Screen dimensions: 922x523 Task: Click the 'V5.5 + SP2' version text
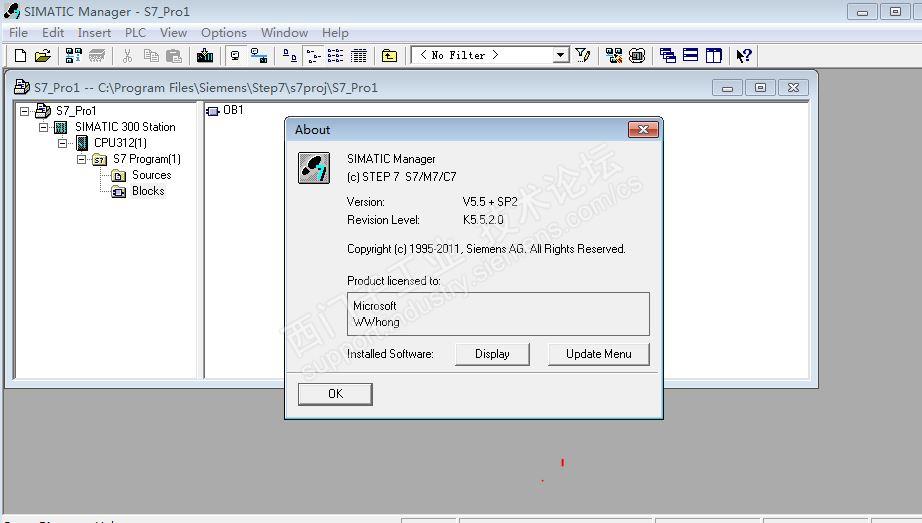[x=490, y=202]
